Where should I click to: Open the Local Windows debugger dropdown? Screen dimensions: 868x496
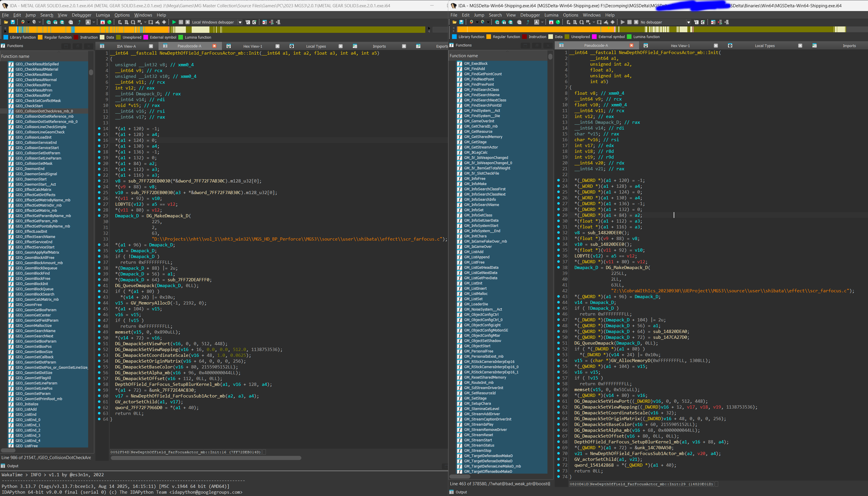pyautogui.click(x=240, y=22)
